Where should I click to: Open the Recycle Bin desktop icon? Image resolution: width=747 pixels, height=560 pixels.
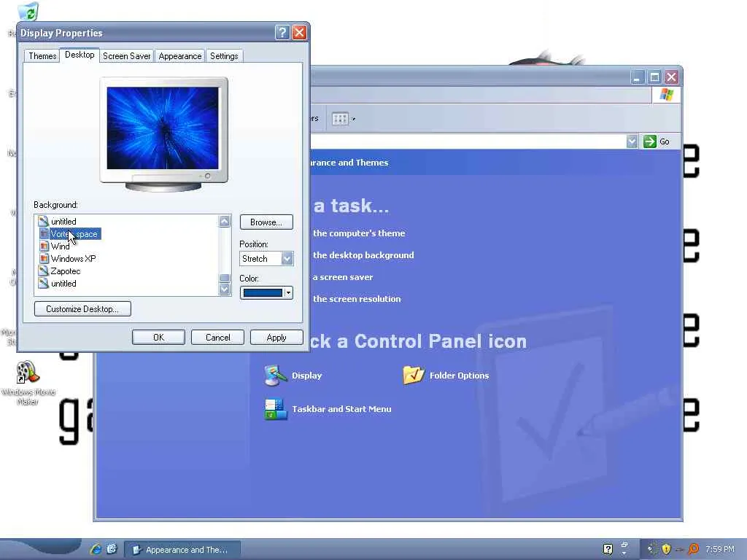pos(28,12)
